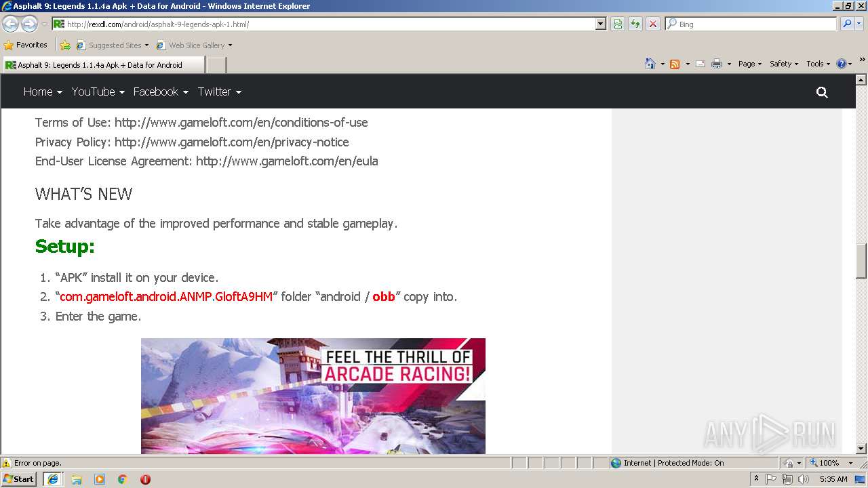The width and height of the screenshot is (868, 488).
Task: Click the Error on page warning icon
Action: [x=7, y=463]
